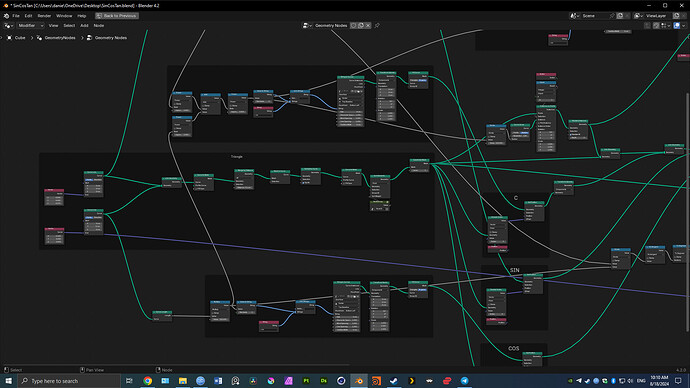Image resolution: width=690 pixels, height=388 pixels.
Task: Toggle node editor overlays
Action: tap(677, 26)
